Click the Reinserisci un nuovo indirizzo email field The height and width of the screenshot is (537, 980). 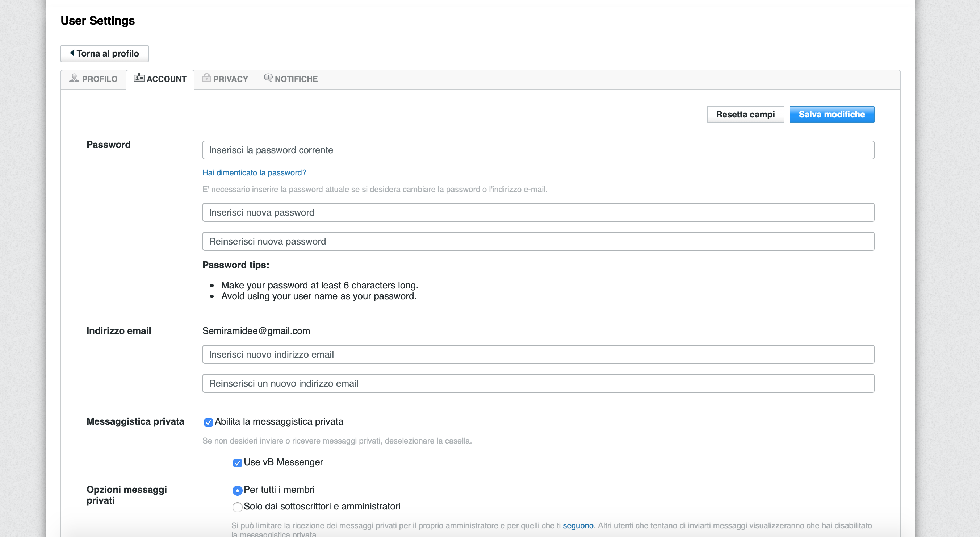[538, 383]
